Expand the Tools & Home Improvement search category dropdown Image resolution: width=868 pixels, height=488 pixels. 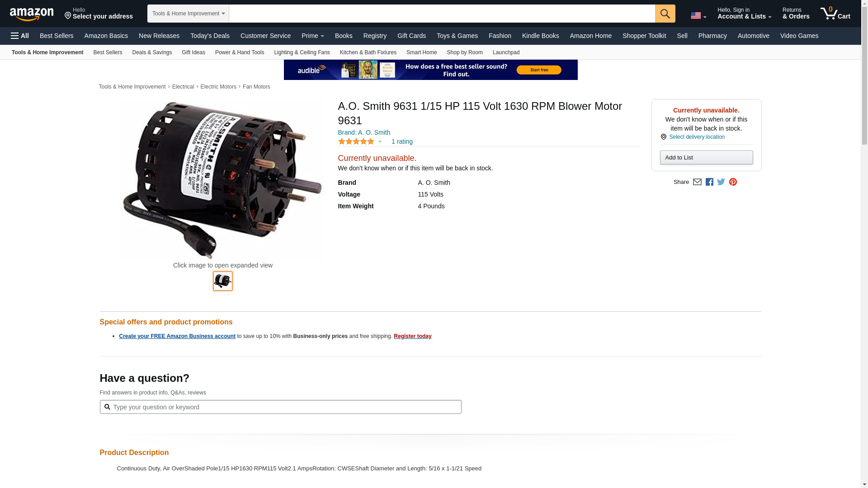tap(188, 14)
